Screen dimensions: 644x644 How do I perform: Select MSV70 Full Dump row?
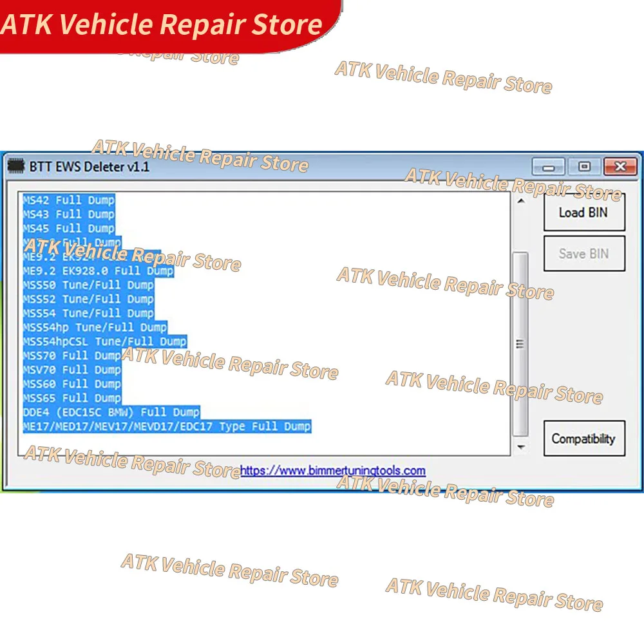(72, 370)
